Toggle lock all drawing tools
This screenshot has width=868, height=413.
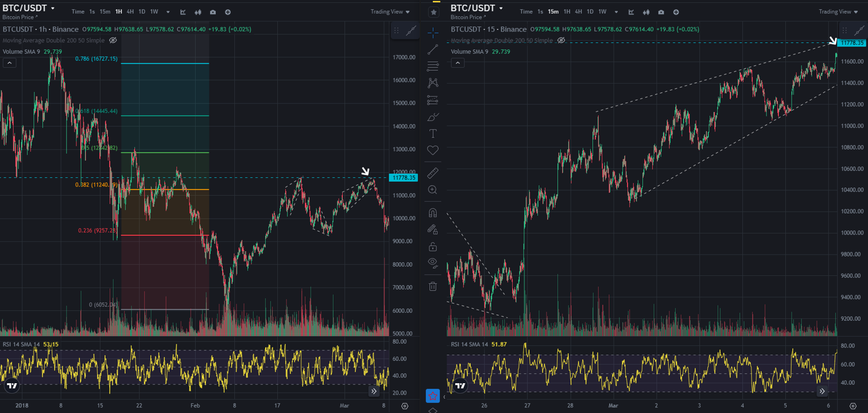coord(433,247)
